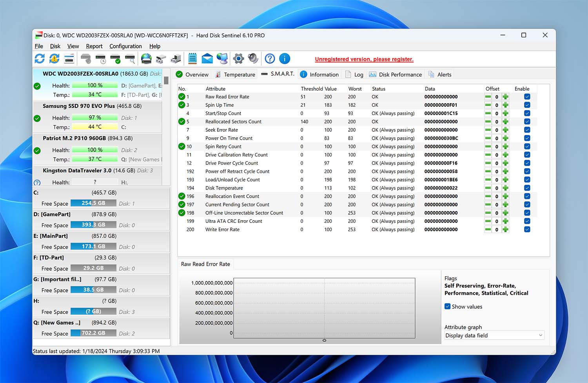Switch to the Temperature tab
The image size is (588, 383).
pos(235,75)
